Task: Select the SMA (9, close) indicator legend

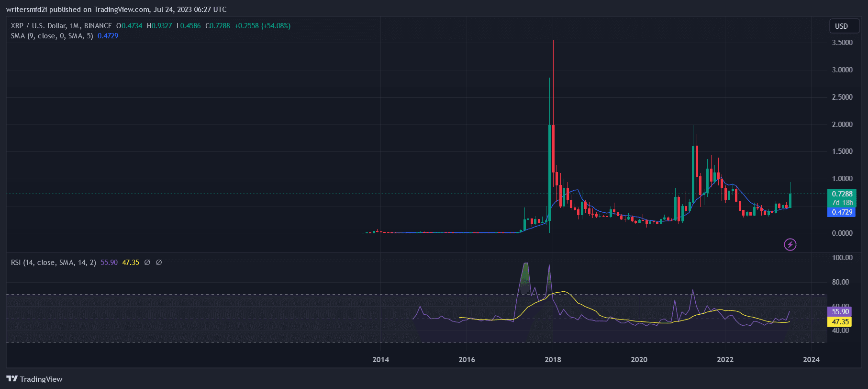Action: tap(52, 36)
